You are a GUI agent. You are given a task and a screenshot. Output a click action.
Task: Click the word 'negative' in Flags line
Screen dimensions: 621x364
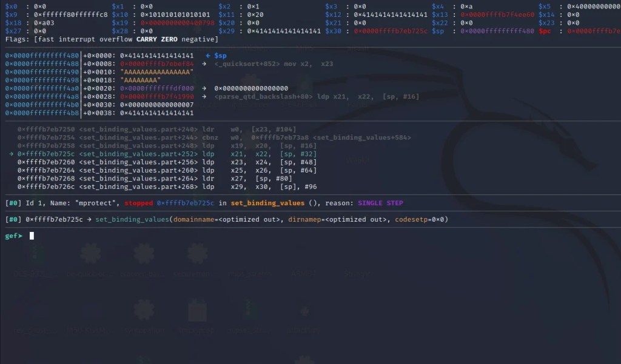coord(198,39)
